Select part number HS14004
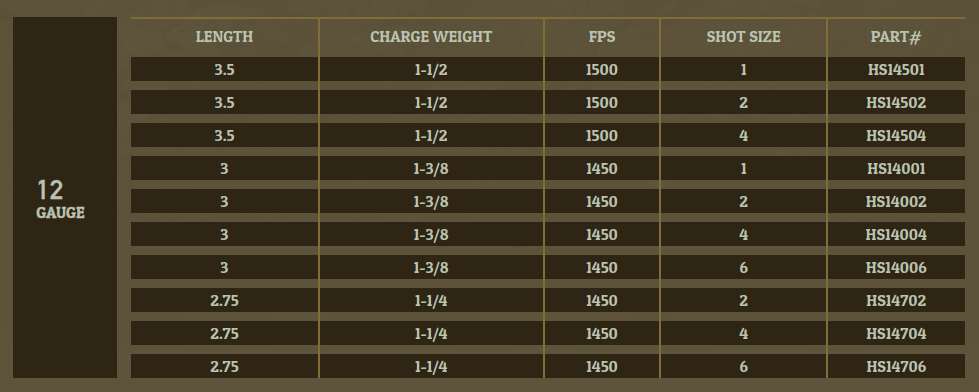The image size is (979, 392). [896, 235]
